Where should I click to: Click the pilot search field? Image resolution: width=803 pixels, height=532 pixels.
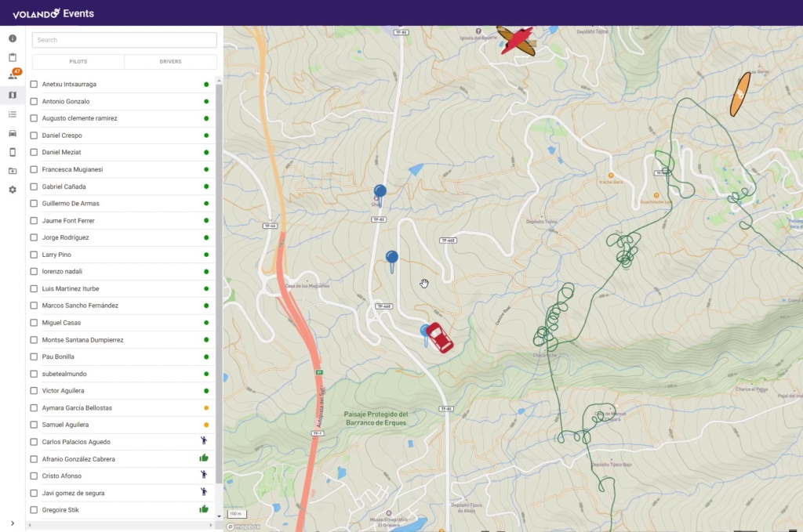click(124, 40)
